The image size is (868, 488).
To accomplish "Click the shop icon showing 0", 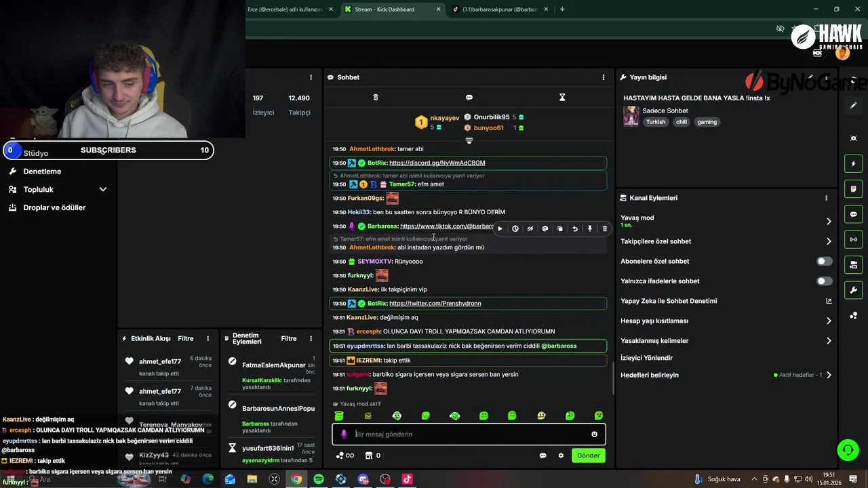I will [x=373, y=455].
